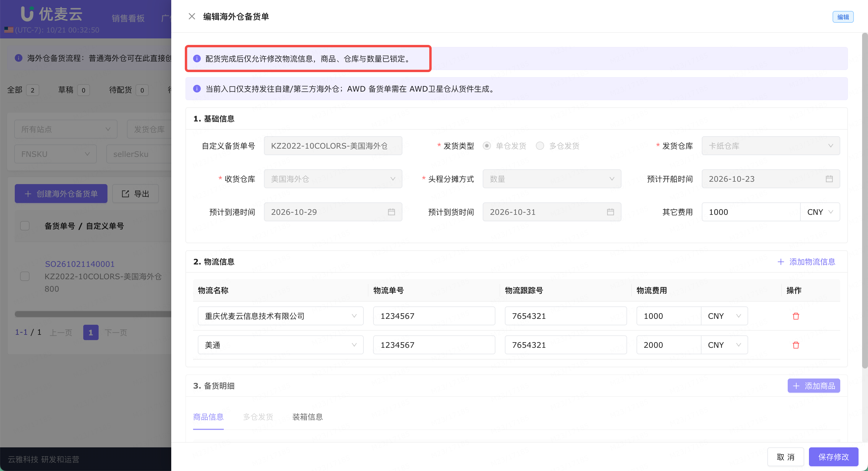Open logistics name dropdown 美通

click(280, 345)
